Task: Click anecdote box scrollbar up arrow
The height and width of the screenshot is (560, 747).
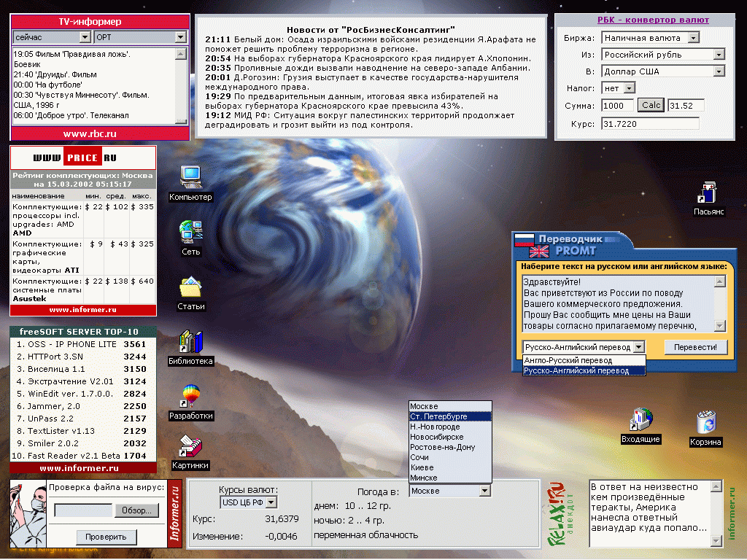Action: pos(716,486)
